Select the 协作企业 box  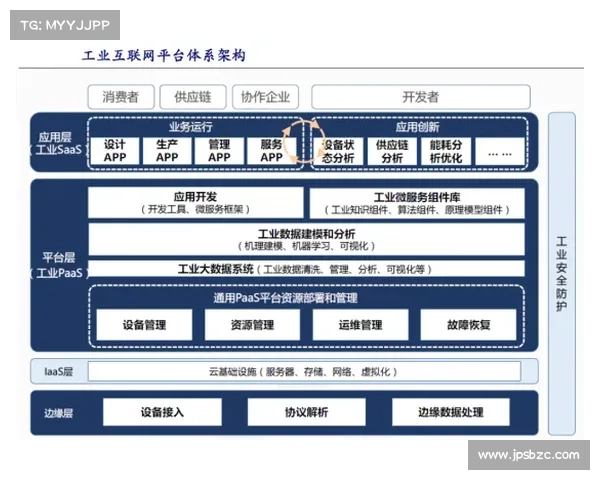click(265, 97)
